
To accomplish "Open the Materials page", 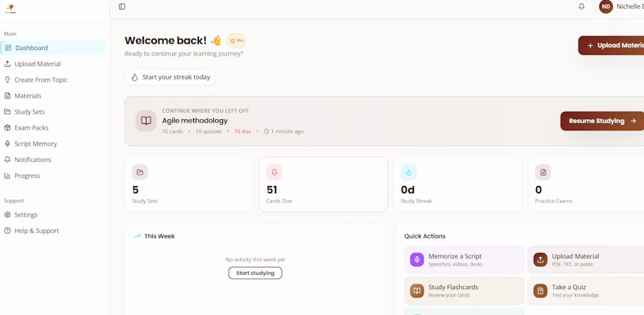I will (53, 96).
